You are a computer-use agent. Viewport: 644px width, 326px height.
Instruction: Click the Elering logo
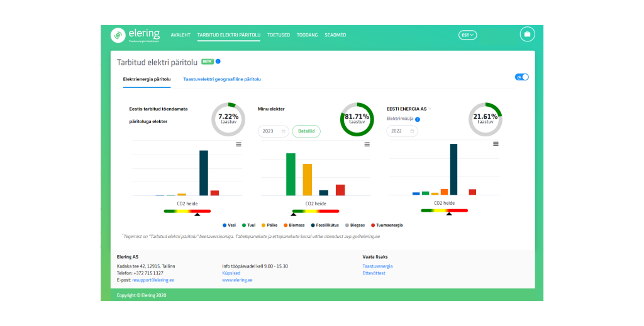(x=135, y=35)
